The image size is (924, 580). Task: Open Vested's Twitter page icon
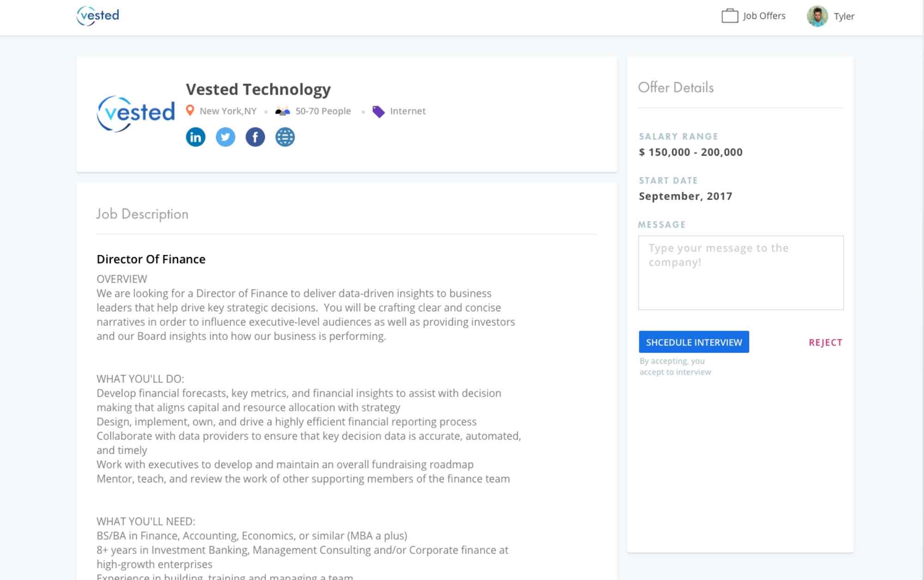tap(225, 137)
